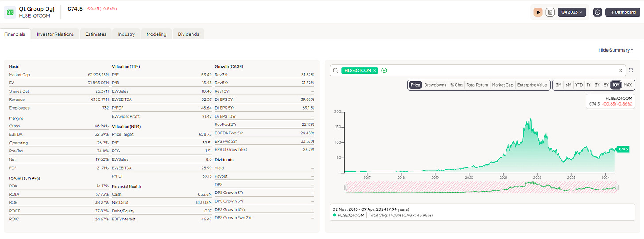Set chart range to 3Y
This screenshot has width=644, height=239.
point(597,85)
